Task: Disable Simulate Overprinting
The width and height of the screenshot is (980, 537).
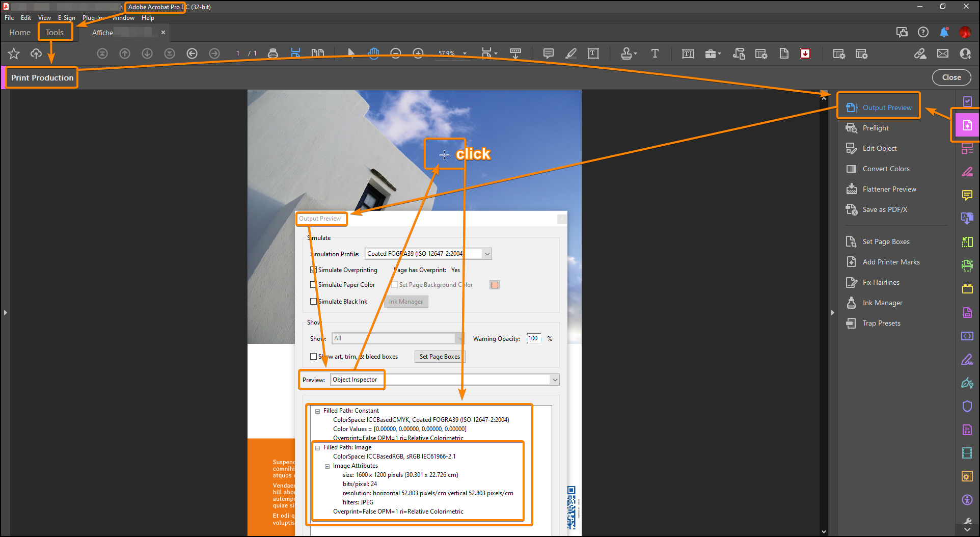Action: (313, 270)
